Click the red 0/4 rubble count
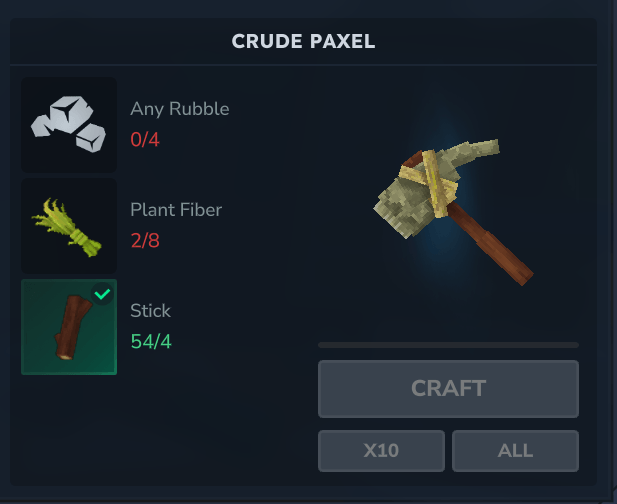 [x=145, y=140]
